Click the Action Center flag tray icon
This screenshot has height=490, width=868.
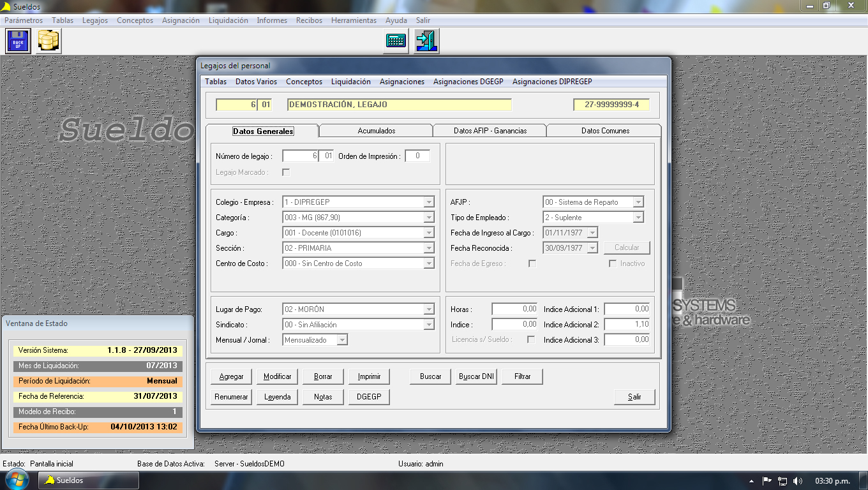767,480
